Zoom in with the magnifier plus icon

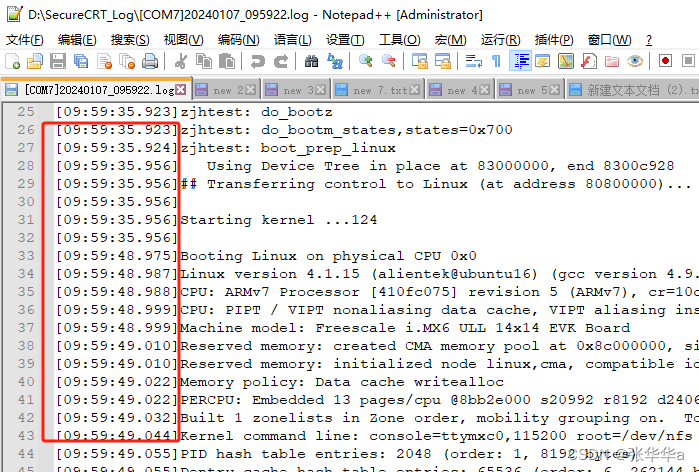click(366, 61)
